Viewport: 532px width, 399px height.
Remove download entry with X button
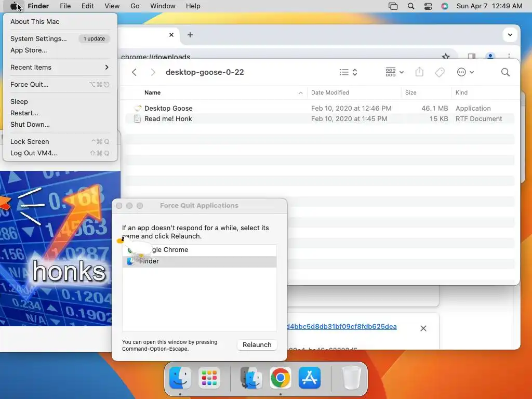click(423, 328)
